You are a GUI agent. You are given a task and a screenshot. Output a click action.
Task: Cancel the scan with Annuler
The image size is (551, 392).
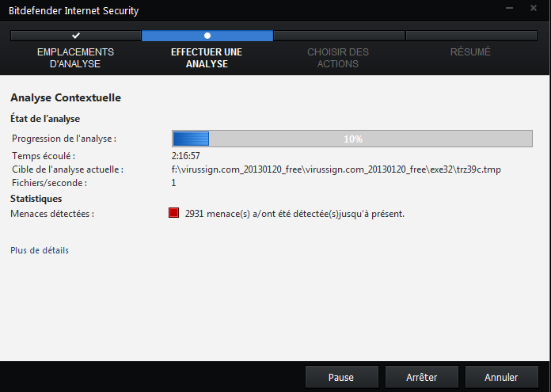pos(501,377)
